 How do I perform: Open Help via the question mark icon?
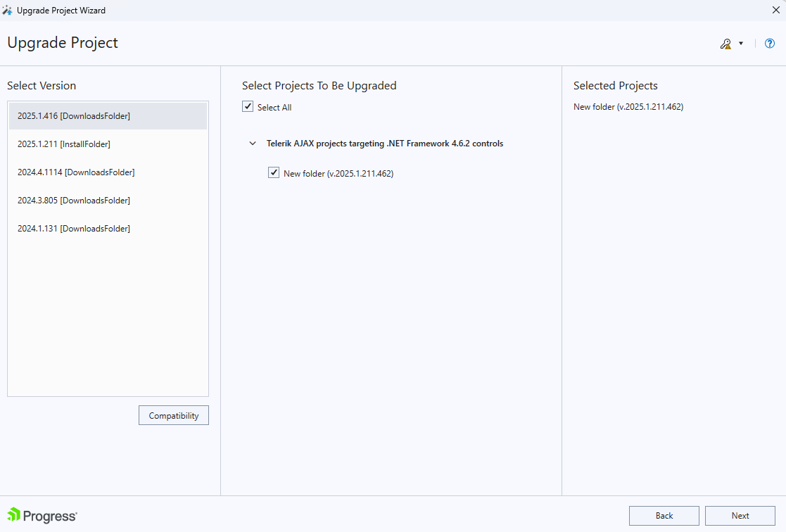click(769, 43)
